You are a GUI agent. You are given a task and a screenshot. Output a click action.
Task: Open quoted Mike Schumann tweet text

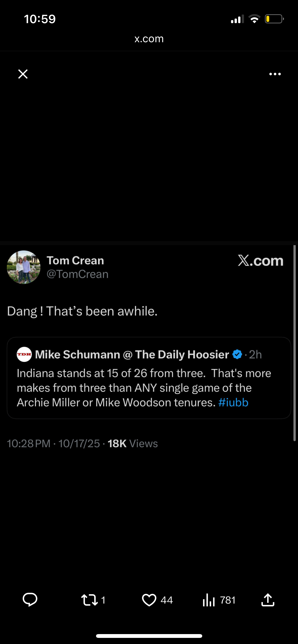click(x=144, y=388)
